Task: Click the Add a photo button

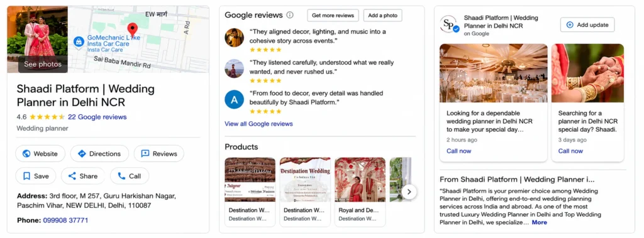Action: pyautogui.click(x=383, y=15)
